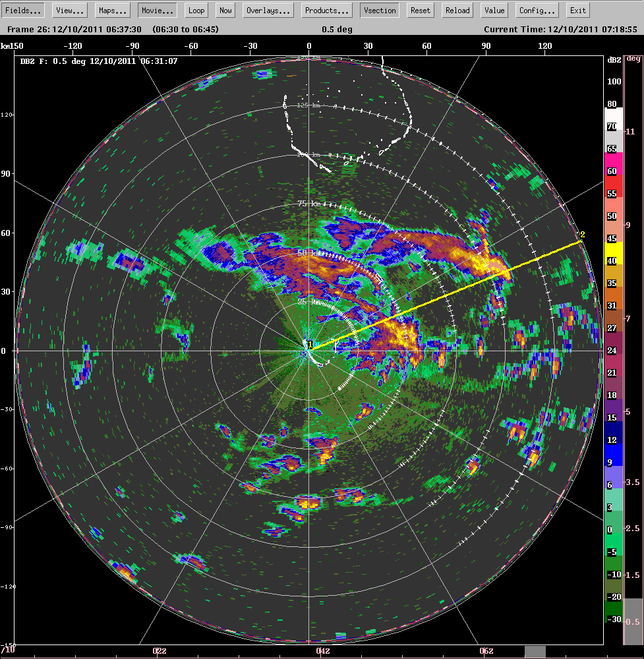Click the 06Z mark on the timeline
Screen dimensions: 644x659
pos(486,651)
